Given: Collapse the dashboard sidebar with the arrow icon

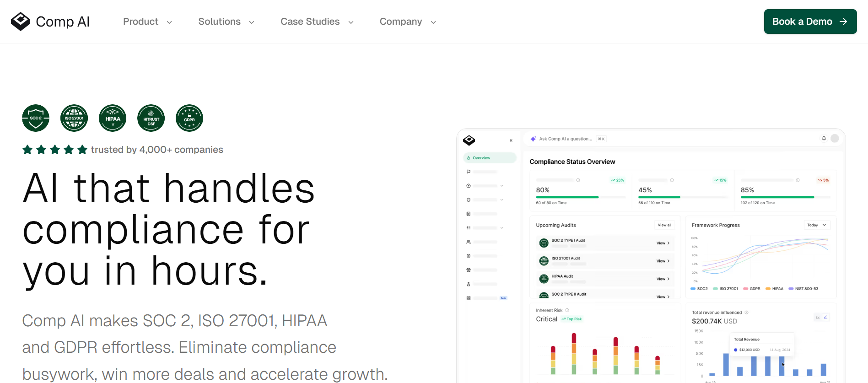Looking at the screenshot, I should [x=511, y=140].
